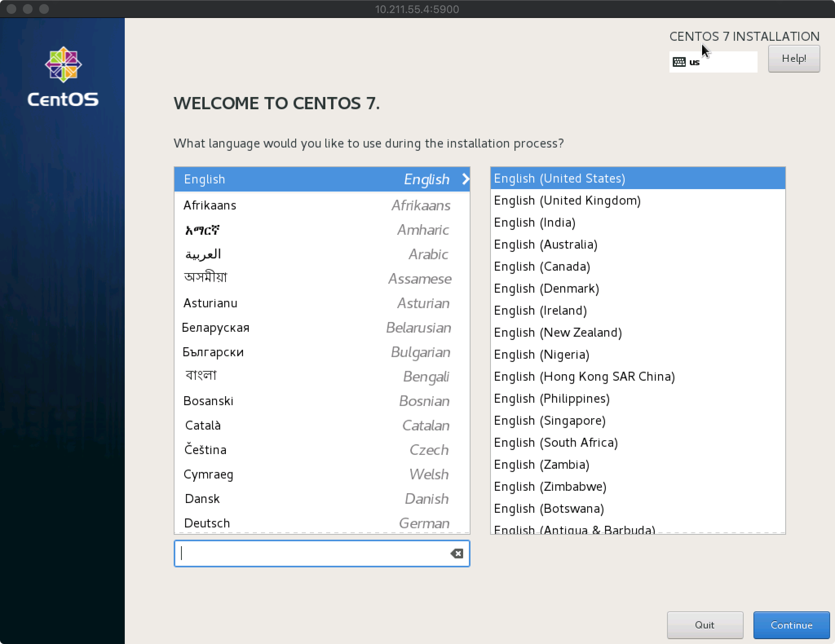
Task: Click the macOS window close button
Action: click(x=11, y=9)
